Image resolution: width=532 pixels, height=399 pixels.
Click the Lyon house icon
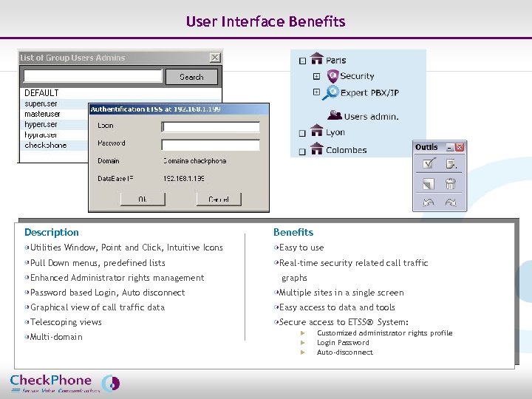pyautogui.click(x=317, y=130)
